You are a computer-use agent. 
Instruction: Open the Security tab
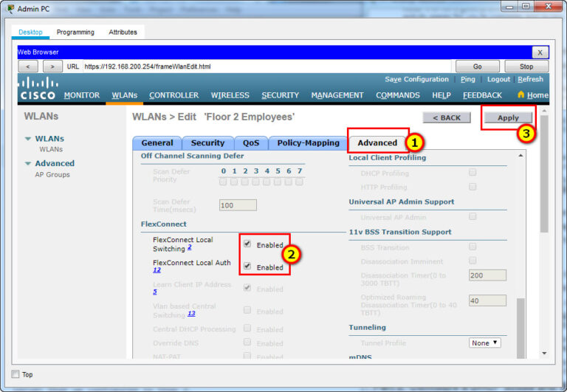(x=207, y=142)
